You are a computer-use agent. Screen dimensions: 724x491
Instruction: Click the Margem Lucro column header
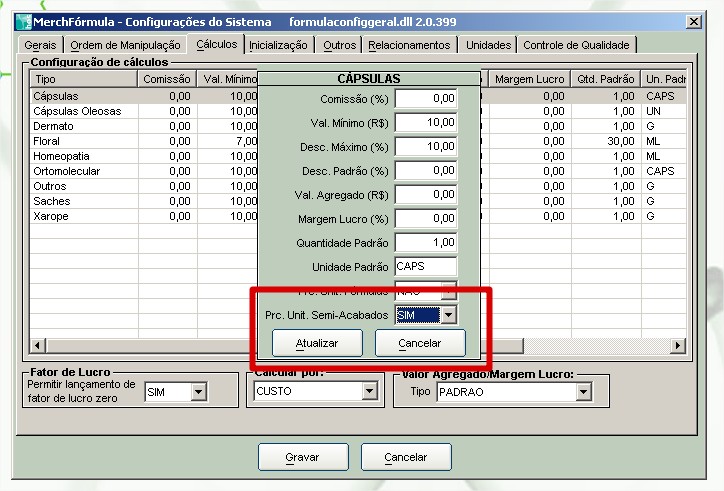click(x=529, y=79)
